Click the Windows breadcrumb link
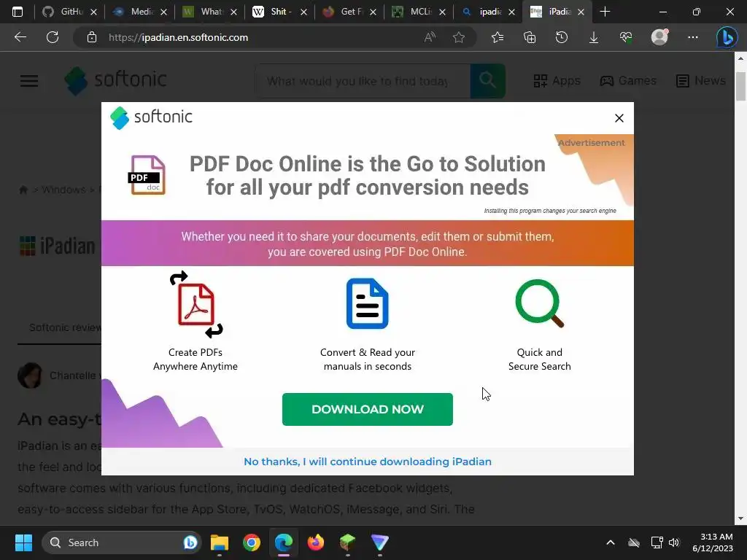Viewport: 747px width, 560px height. pyautogui.click(x=63, y=190)
